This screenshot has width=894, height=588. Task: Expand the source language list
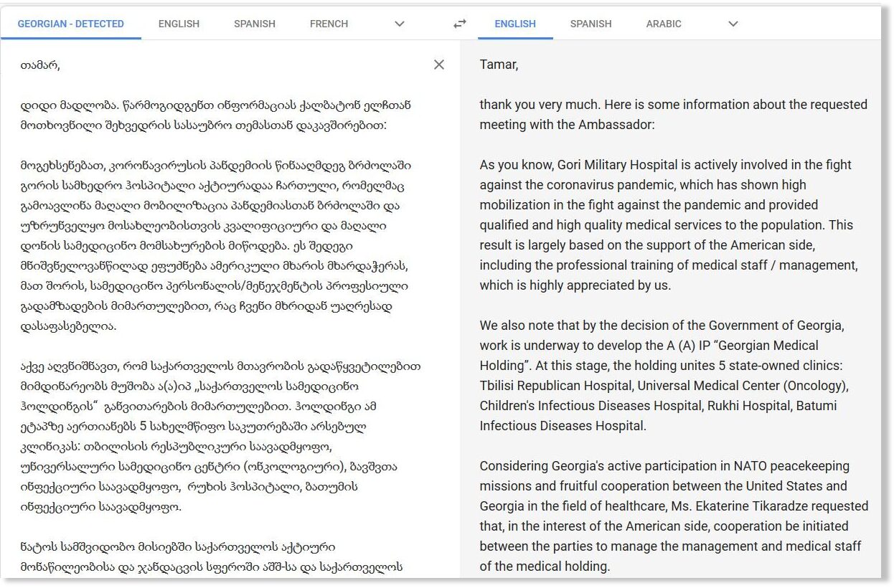400,24
